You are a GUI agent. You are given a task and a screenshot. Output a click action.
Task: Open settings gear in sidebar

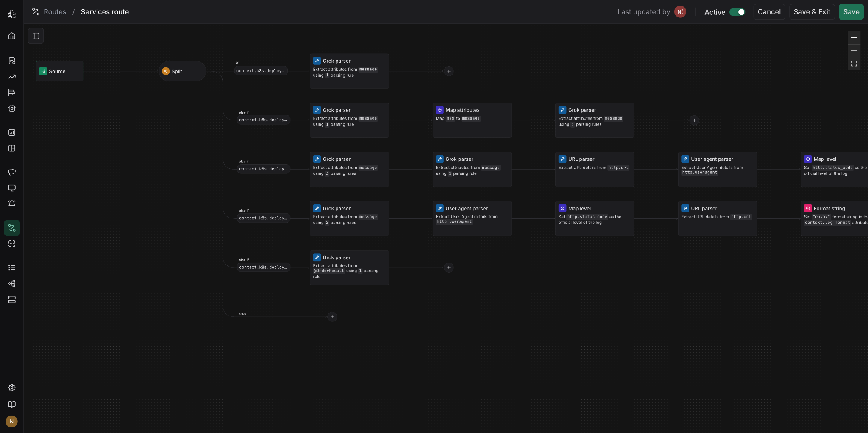(x=12, y=388)
